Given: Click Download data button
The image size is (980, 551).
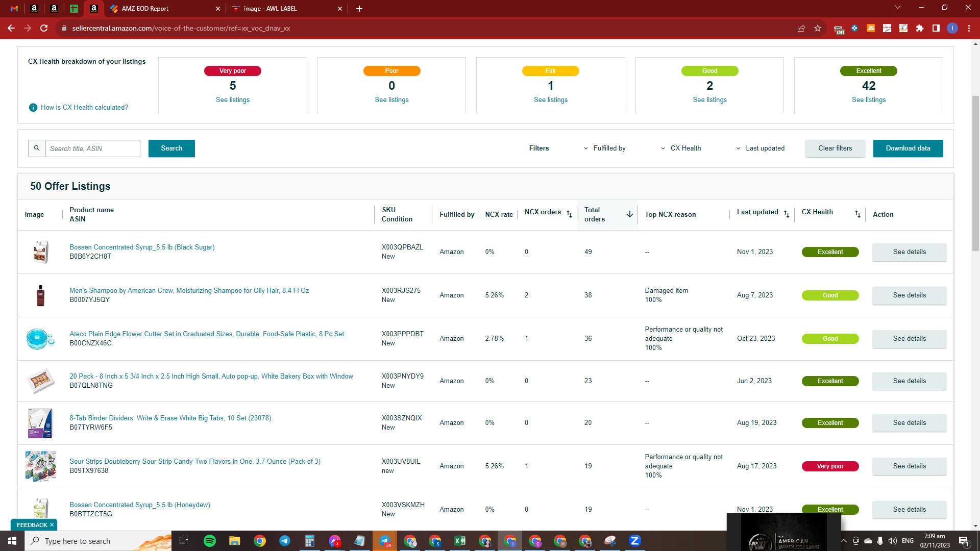Looking at the screenshot, I should 908,148.
